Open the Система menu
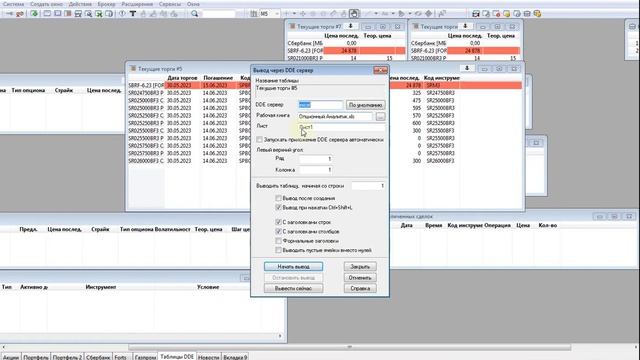 (13, 4)
